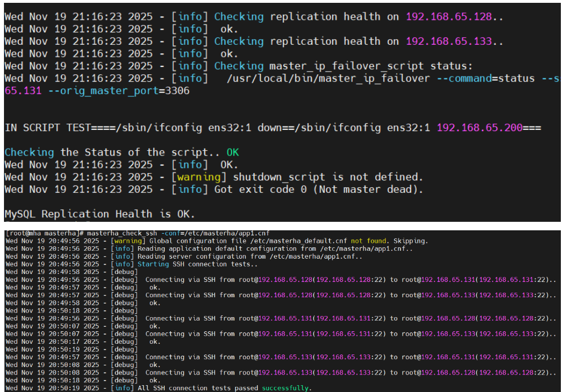The image size is (562, 392).
Task: Click the '-conf=/etc/masterha/app1.cnf' argument
Action: point(215,233)
